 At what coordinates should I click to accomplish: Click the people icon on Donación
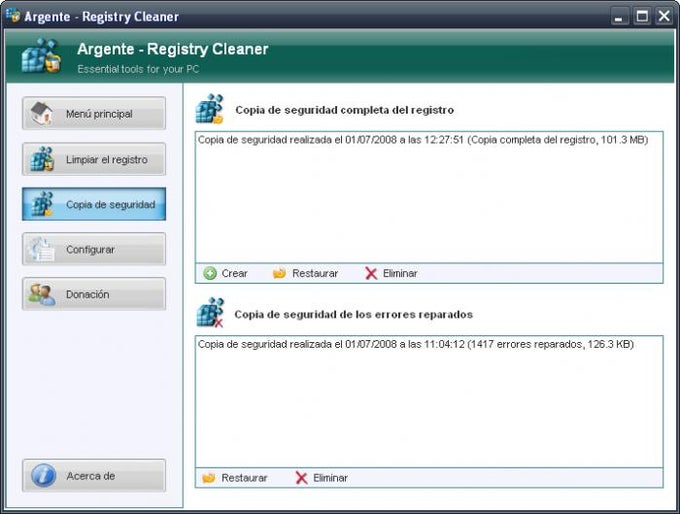point(42,295)
